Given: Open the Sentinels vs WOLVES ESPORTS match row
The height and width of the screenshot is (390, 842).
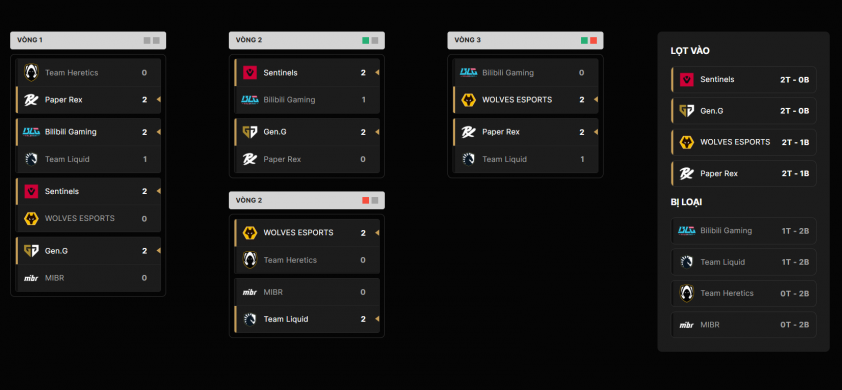Looking at the screenshot, I should click(x=88, y=205).
